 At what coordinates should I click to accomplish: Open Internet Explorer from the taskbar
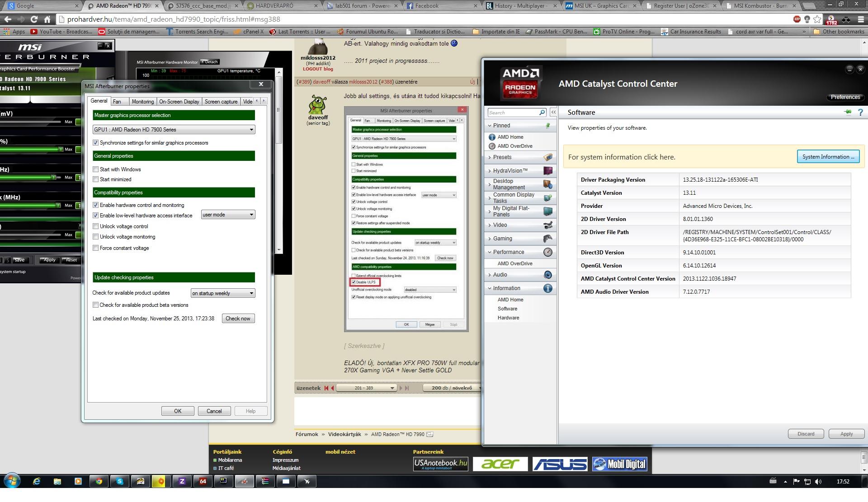(x=37, y=481)
